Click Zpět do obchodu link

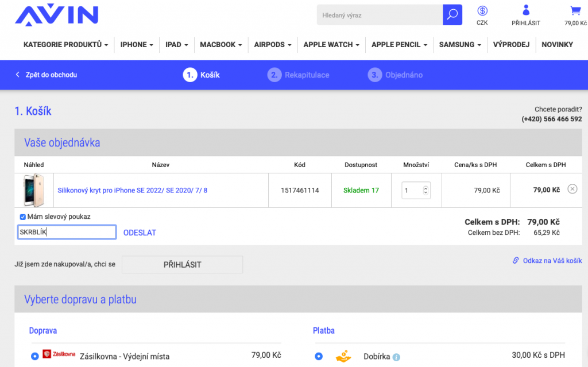pos(51,75)
